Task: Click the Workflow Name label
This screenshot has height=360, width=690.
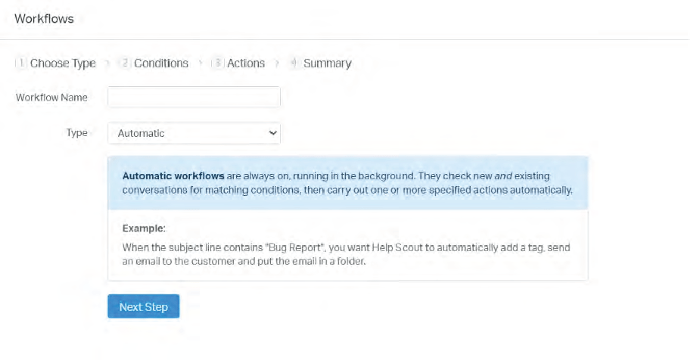Action: pos(51,97)
